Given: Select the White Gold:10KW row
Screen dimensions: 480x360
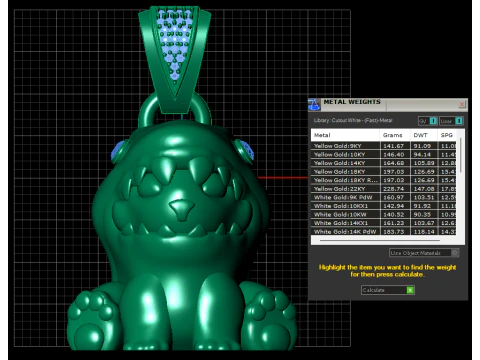Looking at the screenshot, I should pyautogui.click(x=384, y=215).
